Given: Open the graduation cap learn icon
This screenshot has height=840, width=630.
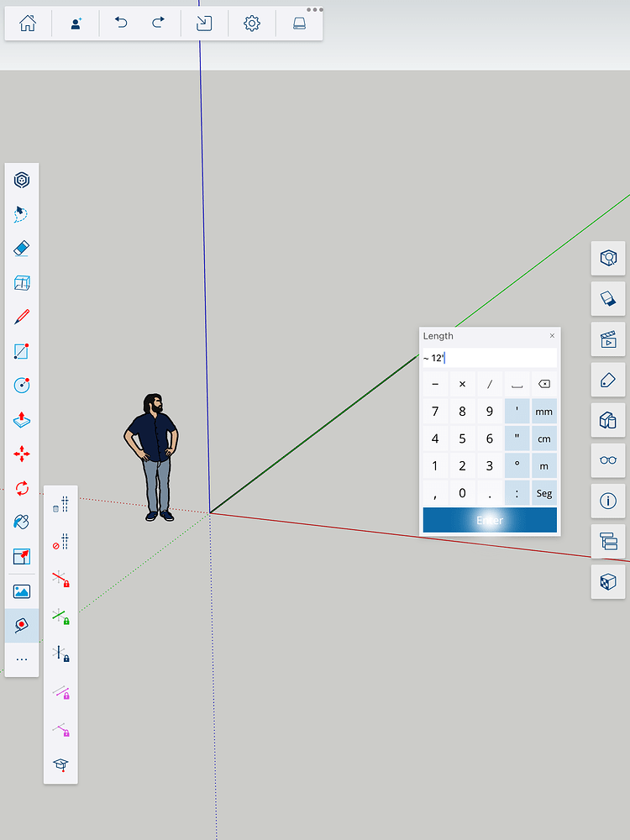Looking at the screenshot, I should 60,764.
